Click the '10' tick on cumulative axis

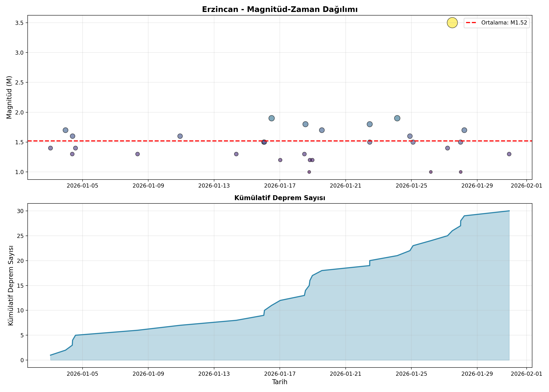[x=21, y=310]
